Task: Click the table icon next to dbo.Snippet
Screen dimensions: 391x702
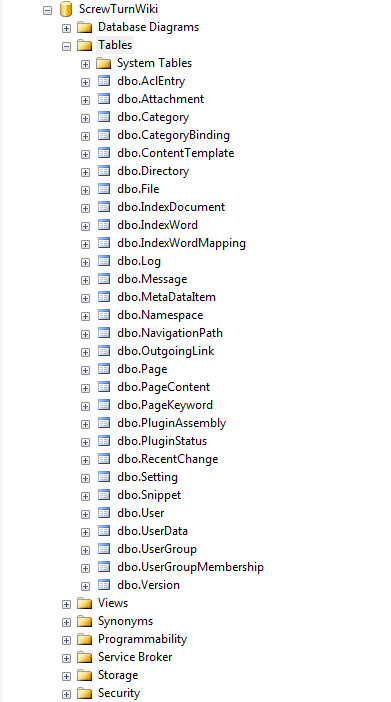Action: click(104, 495)
